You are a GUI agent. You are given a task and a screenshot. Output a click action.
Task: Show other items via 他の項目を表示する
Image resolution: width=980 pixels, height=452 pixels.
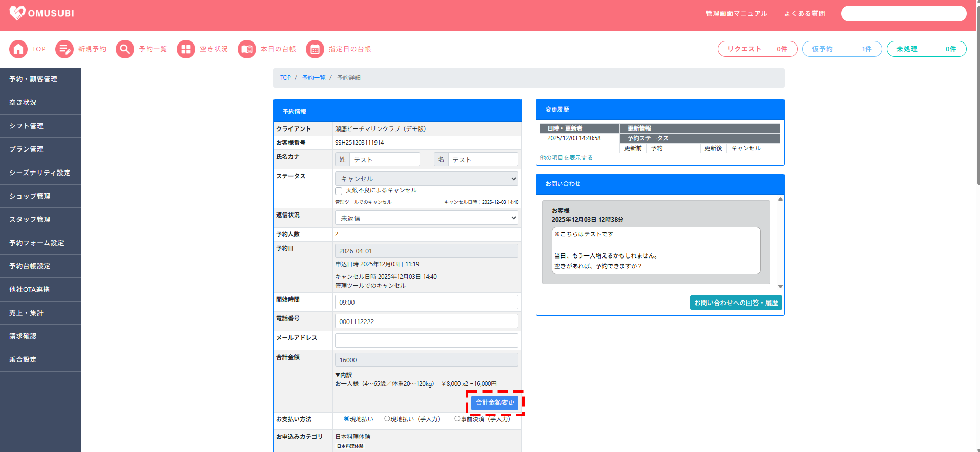pos(566,158)
